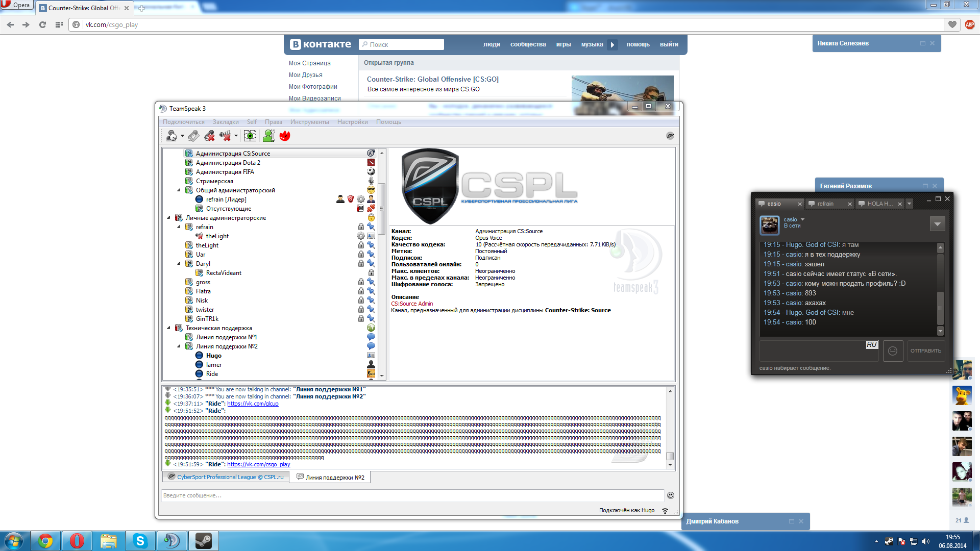Click the TeamSpeak chat log scrollbar thumb
980x551 pixels.
pos(670,456)
